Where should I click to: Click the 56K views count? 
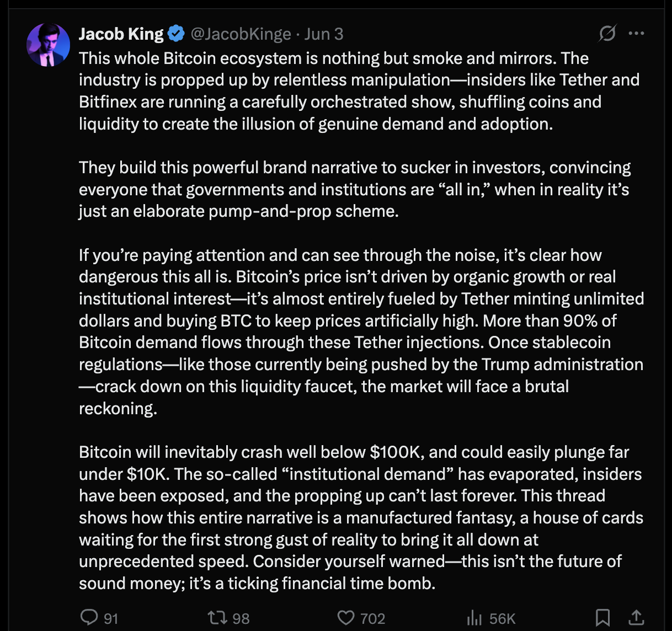click(x=502, y=618)
